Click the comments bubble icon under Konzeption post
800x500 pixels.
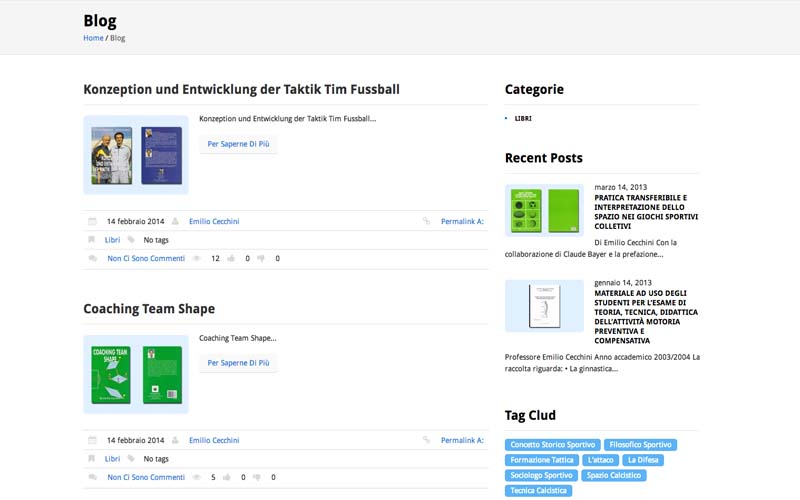(93, 259)
